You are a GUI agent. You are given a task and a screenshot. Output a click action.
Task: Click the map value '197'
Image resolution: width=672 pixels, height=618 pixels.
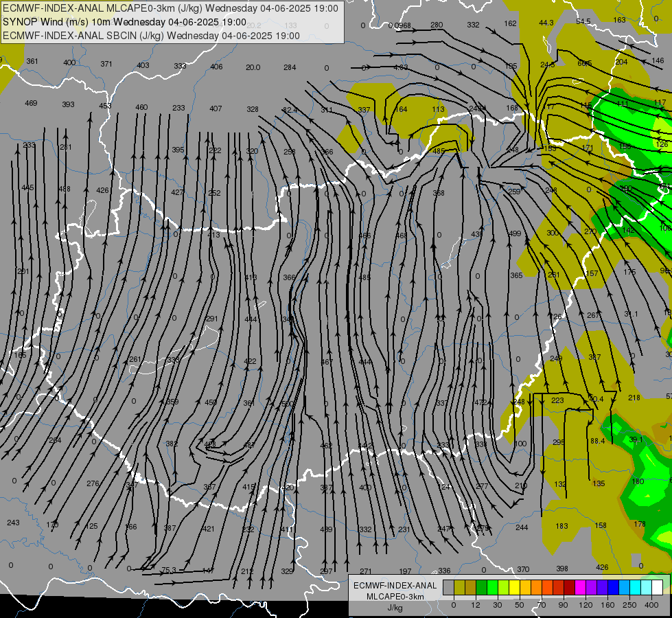click(x=405, y=571)
